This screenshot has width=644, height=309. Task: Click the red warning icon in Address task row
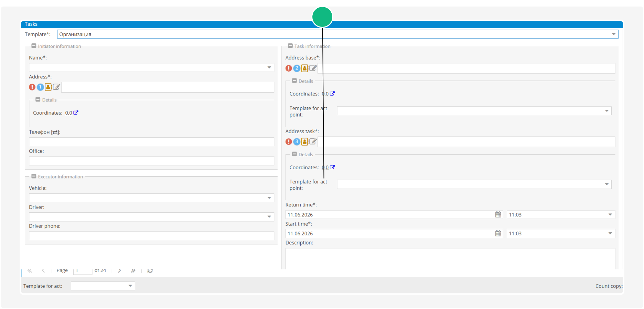(289, 142)
